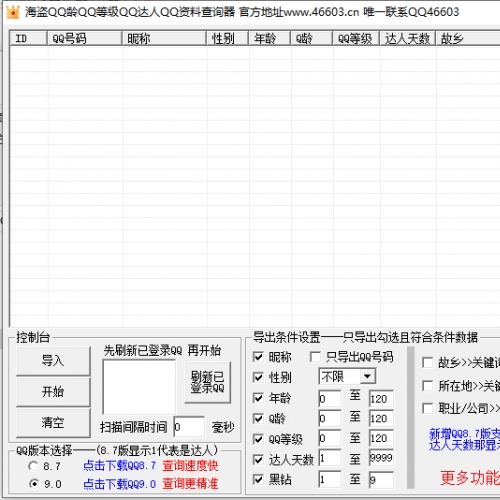Click the 达人天数 maximum 9999 field
The width and height of the screenshot is (500, 500).
coord(381,458)
